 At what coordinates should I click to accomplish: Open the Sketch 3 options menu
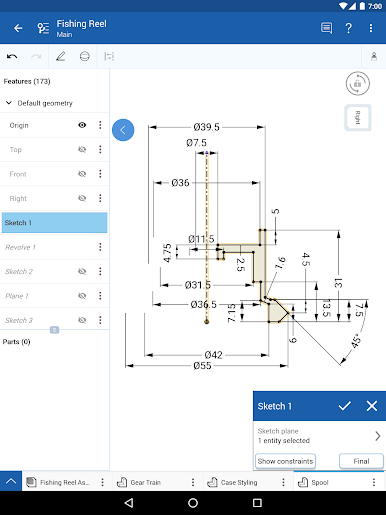tap(100, 320)
